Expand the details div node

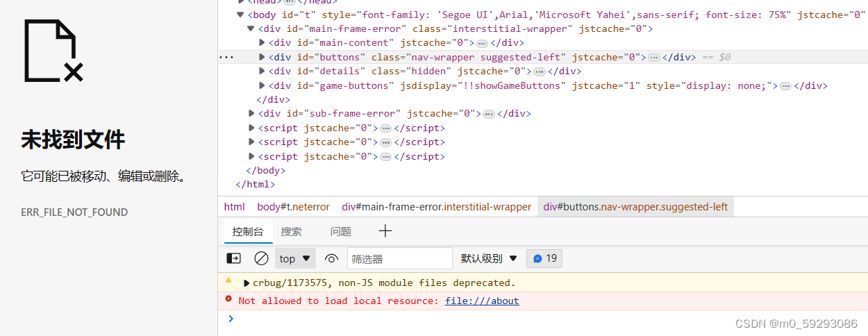[262, 71]
